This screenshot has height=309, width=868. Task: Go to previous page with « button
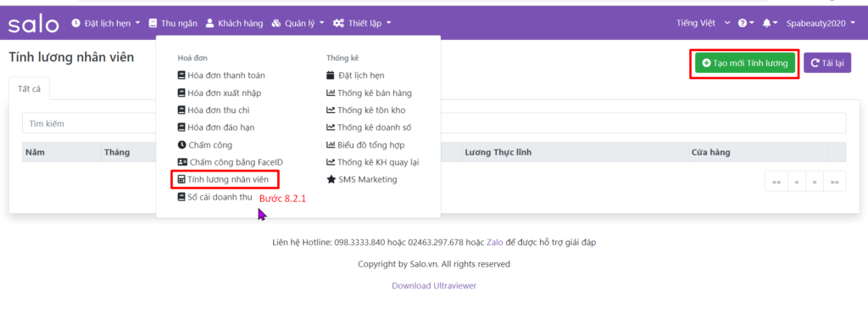click(796, 182)
